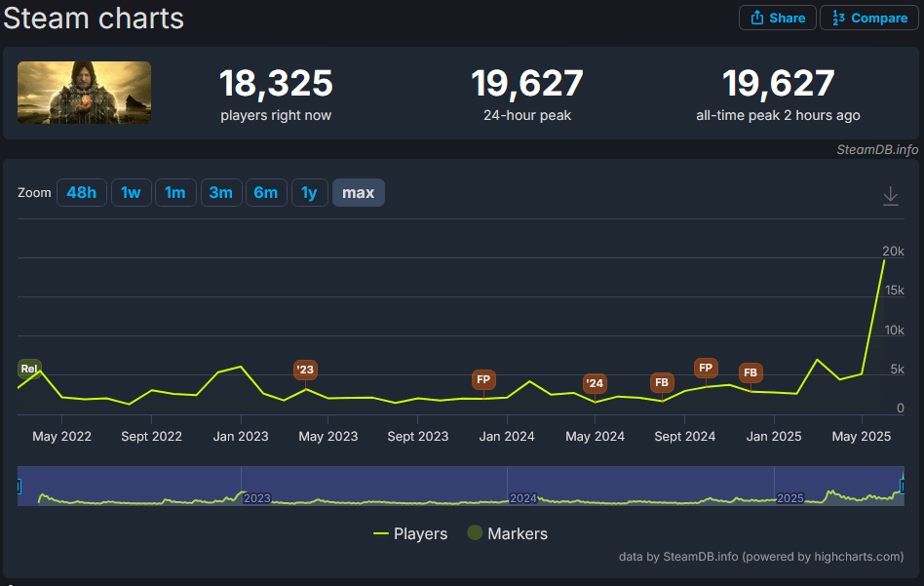Click the left navigator range handle
Image resolution: width=924 pixels, height=586 pixels.
[x=19, y=486]
